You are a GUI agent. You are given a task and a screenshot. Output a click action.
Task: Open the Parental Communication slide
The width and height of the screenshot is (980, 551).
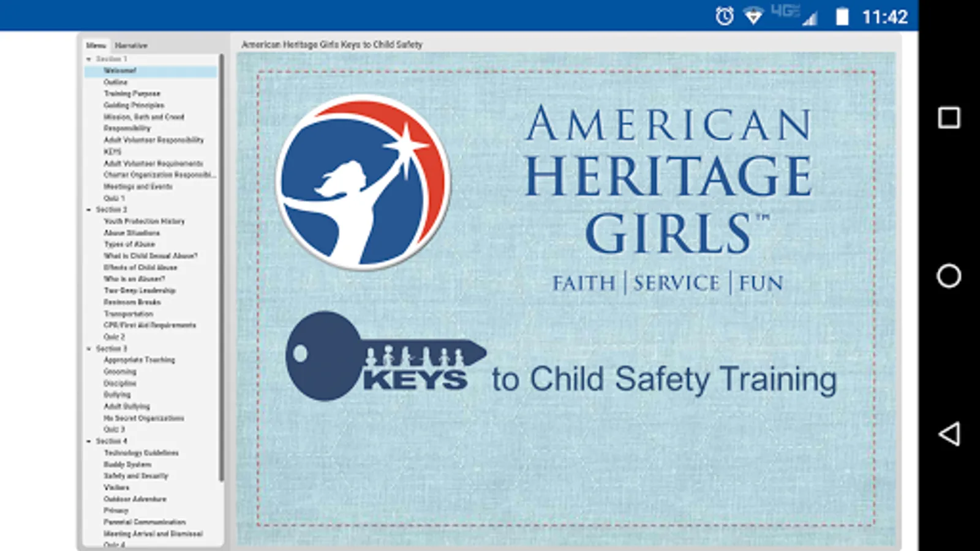(x=145, y=522)
